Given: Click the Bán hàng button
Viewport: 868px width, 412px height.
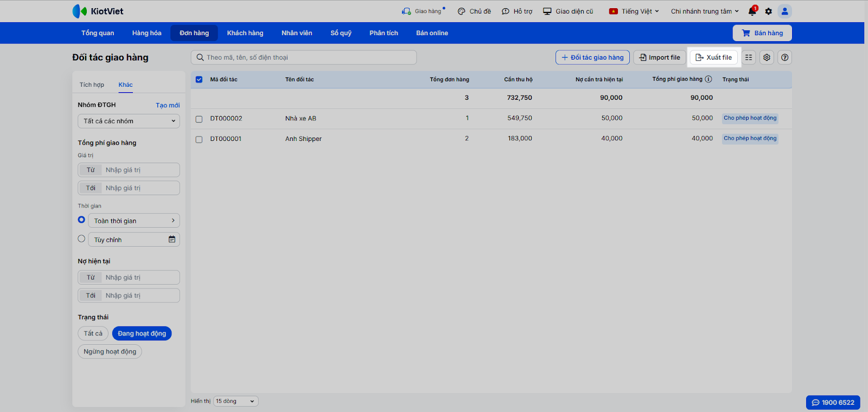Looking at the screenshot, I should 762,33.
